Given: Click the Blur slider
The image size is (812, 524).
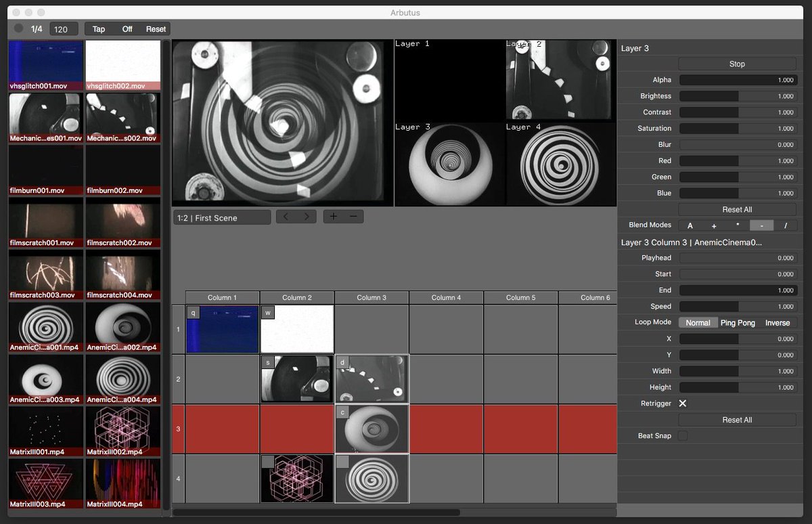Looking at the screenshot, I should [x=738, y=145].
